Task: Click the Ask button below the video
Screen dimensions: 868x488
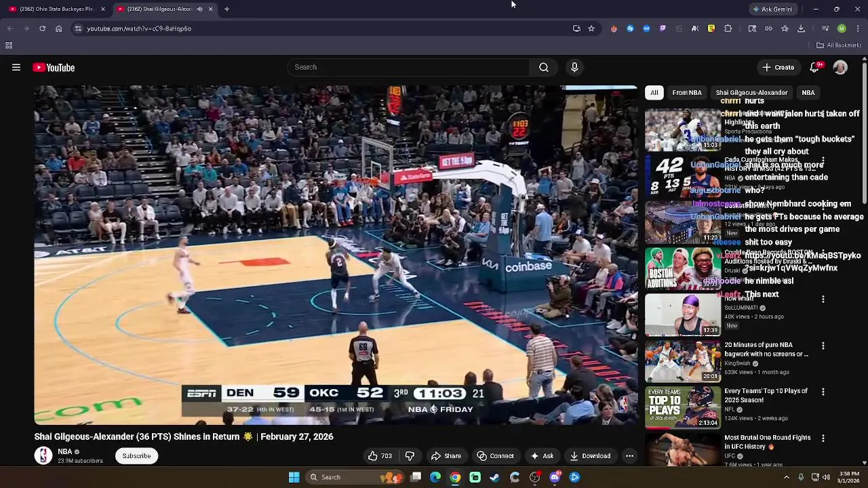Action: pos(542,455)
